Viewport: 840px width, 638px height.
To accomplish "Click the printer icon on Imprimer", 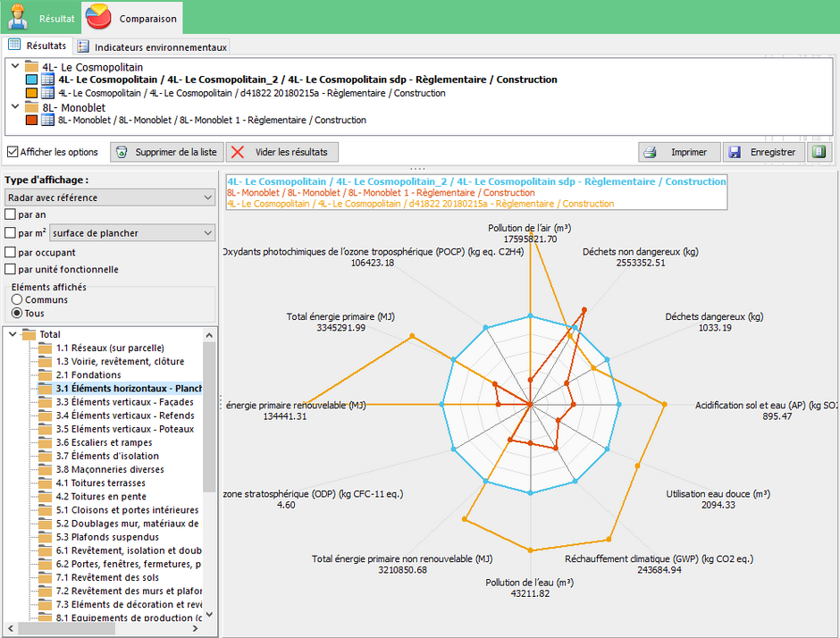I will 650,152.
